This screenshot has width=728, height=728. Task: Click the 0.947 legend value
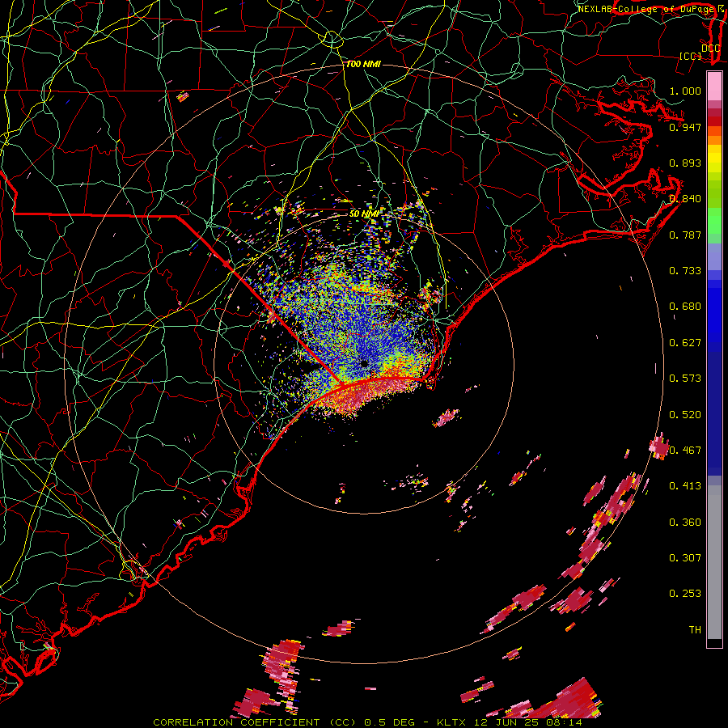[x=685, y=127]
